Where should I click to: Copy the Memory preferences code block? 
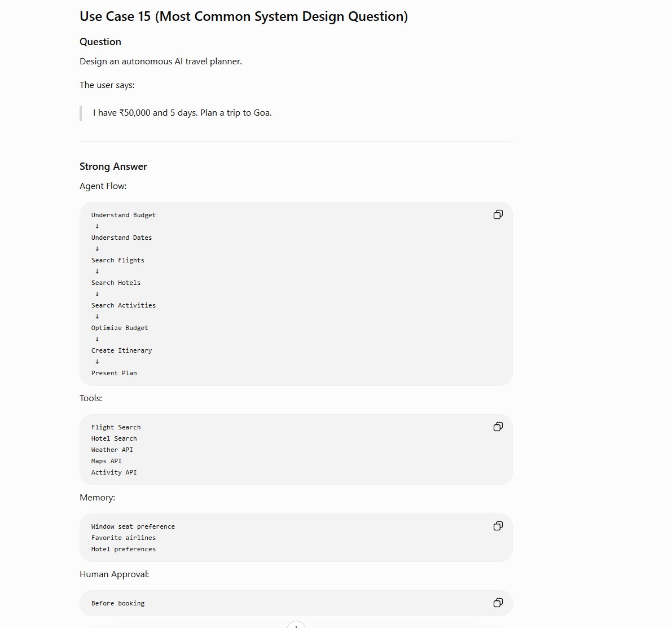tap(498, 526)
